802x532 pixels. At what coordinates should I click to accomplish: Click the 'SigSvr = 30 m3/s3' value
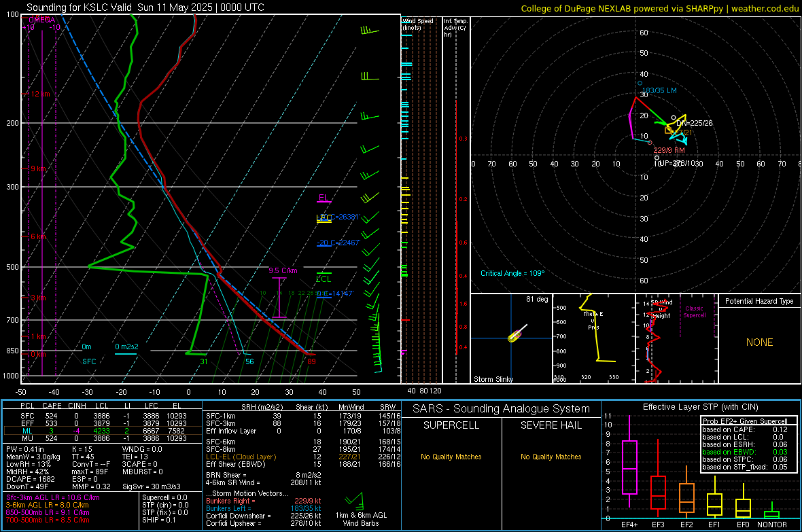[x=152, y=486]
